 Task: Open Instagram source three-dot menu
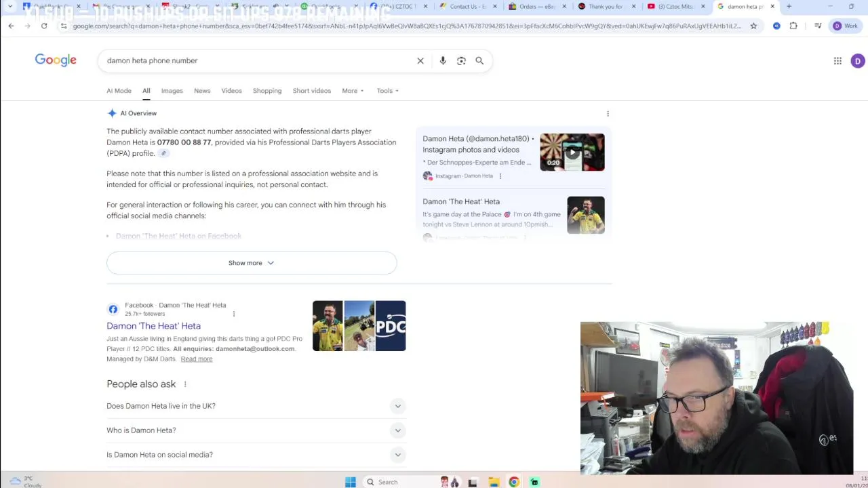click(x=500, y=176)
